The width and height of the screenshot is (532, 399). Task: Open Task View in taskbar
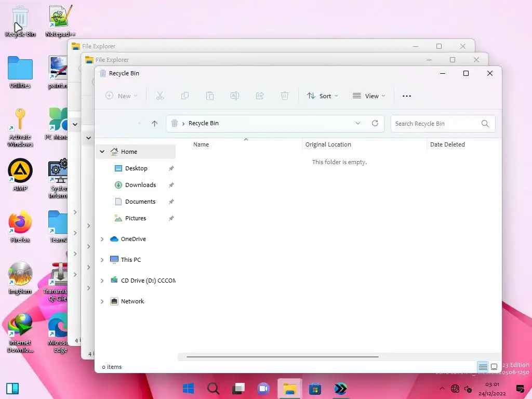pyautogui.click(x=238, y=388)
